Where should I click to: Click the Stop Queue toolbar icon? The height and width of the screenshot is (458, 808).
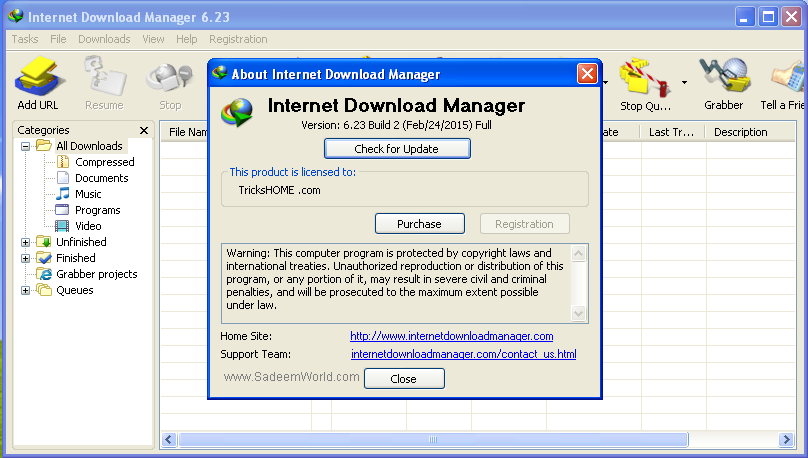point(644,77)
